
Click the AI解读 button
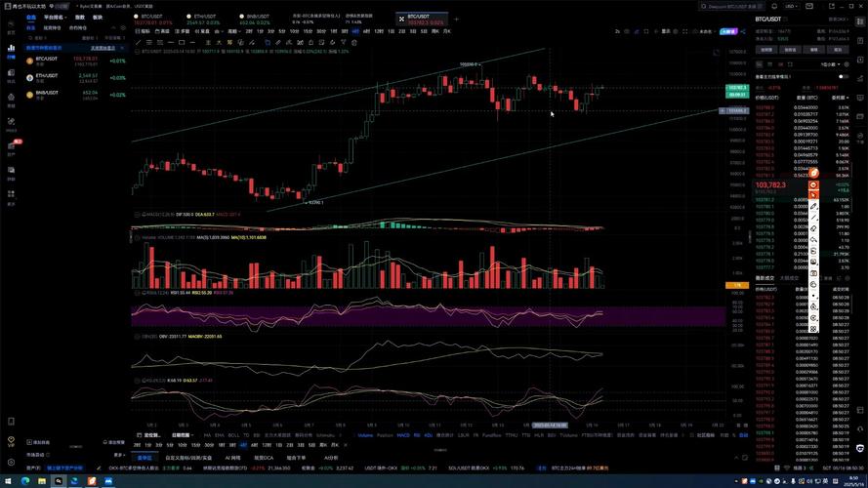point(728,31)
